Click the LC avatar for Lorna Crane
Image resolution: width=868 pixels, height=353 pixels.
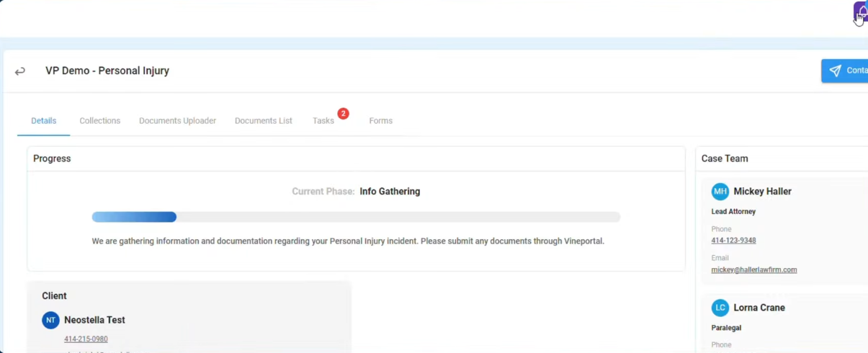pos(720,308)
